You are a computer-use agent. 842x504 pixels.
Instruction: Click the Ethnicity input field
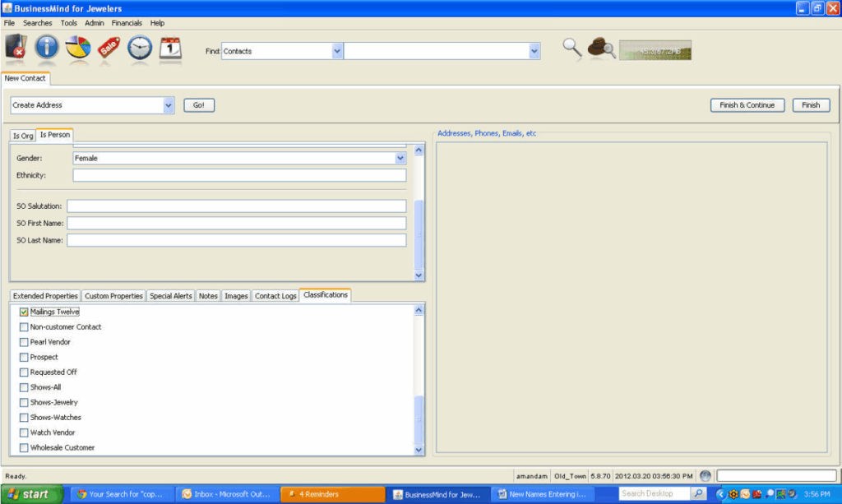239,175
